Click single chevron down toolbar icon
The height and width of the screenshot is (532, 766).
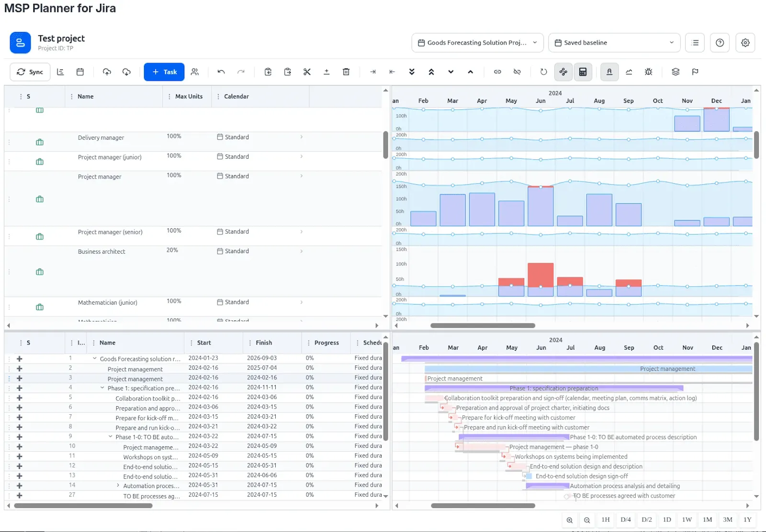point(451,72)
